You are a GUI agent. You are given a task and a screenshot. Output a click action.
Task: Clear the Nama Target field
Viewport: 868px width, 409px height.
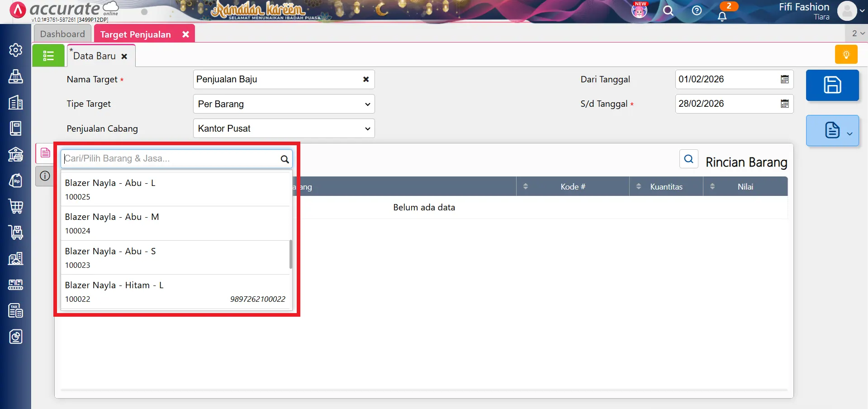pos(365,80)
